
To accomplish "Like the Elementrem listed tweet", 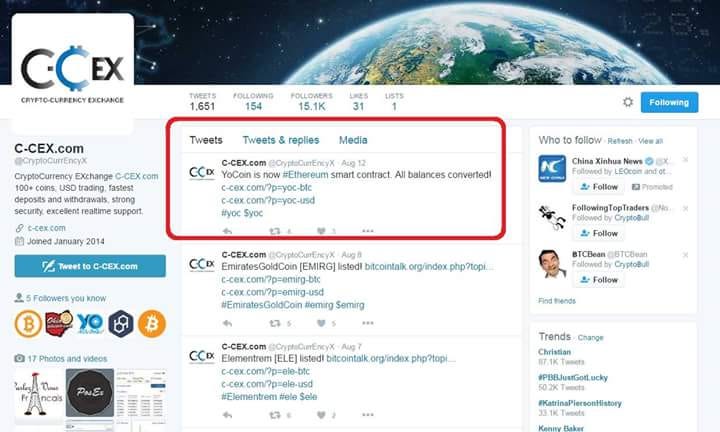I will [321, 415].
